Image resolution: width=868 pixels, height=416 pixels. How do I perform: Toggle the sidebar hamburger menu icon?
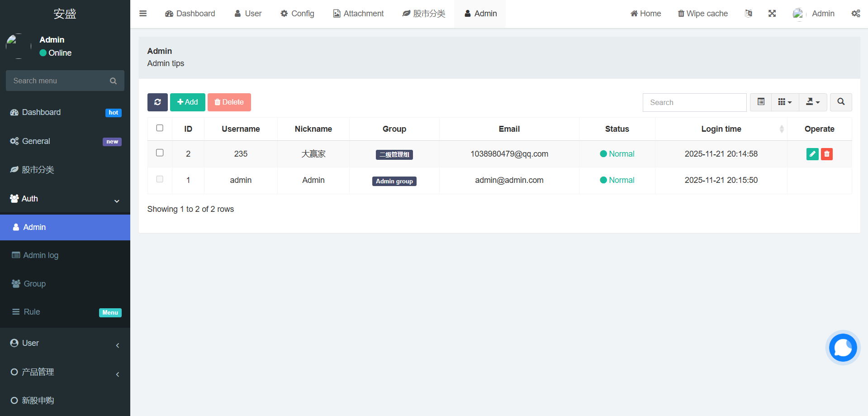143,14
